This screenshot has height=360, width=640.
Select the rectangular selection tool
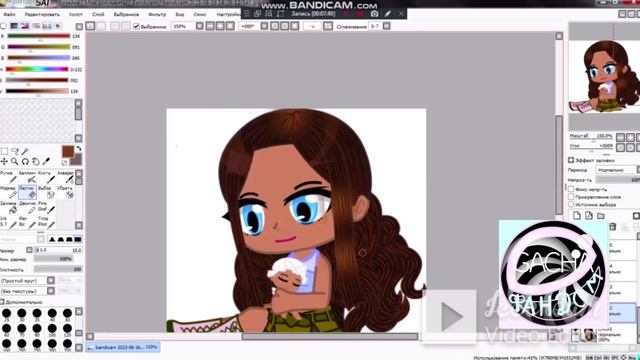tap(4, 151)
